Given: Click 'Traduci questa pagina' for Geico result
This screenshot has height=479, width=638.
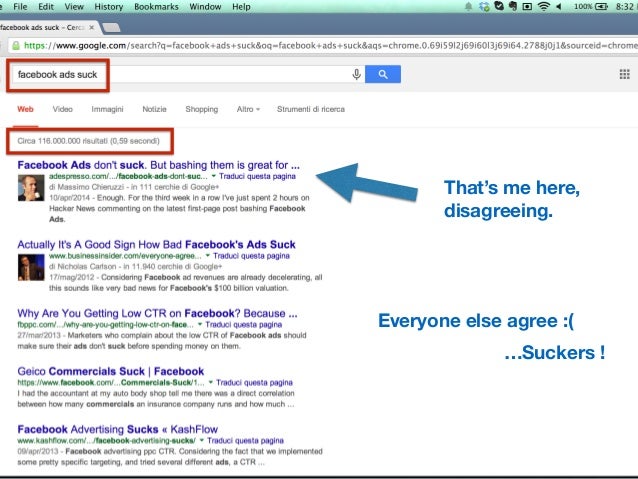Looking at the screenshot, I should point(254,383).
